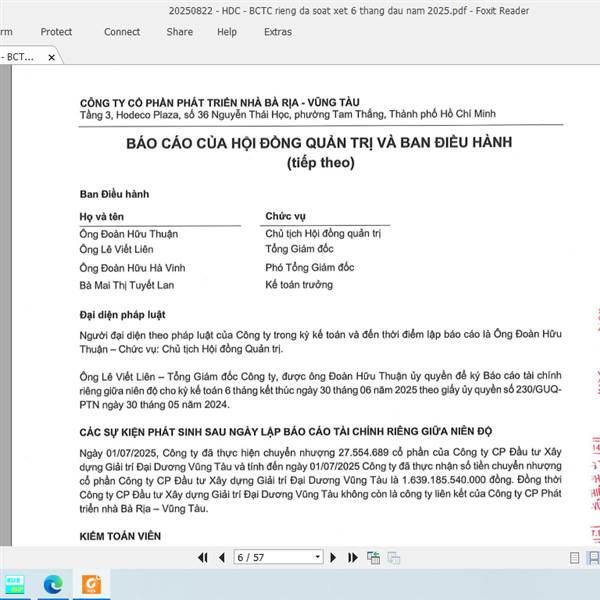The width and height of the screenshot is (600, 600).
Task: Click the window title with the PDF filename
Action: tap(349, 11)
